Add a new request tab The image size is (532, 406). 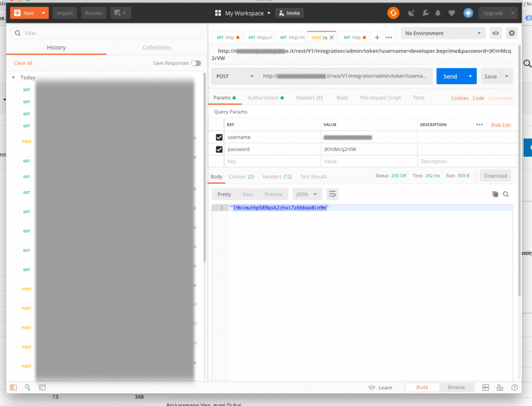click(x=377, y=38)
